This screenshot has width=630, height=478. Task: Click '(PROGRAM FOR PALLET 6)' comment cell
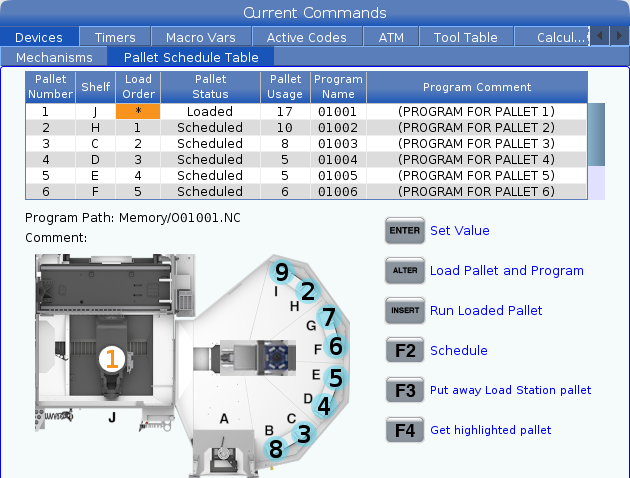477,192
